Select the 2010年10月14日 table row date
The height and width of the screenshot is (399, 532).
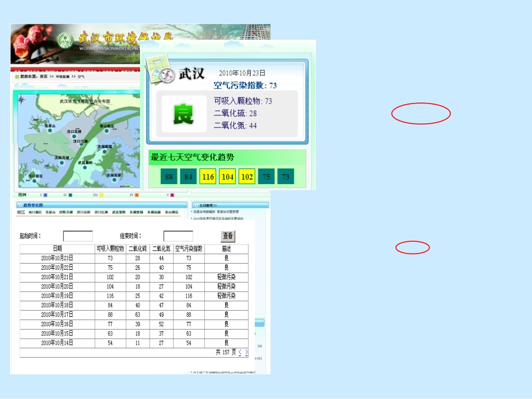57,343
